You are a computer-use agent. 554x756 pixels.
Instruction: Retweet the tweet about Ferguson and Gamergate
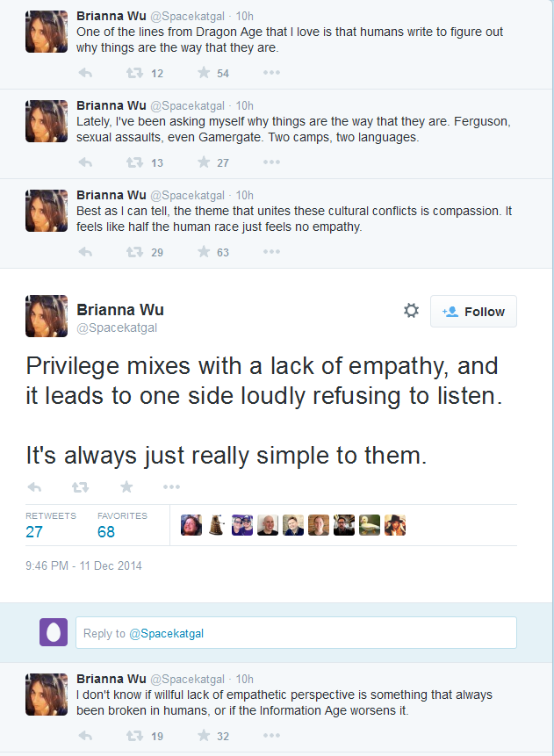134,162
